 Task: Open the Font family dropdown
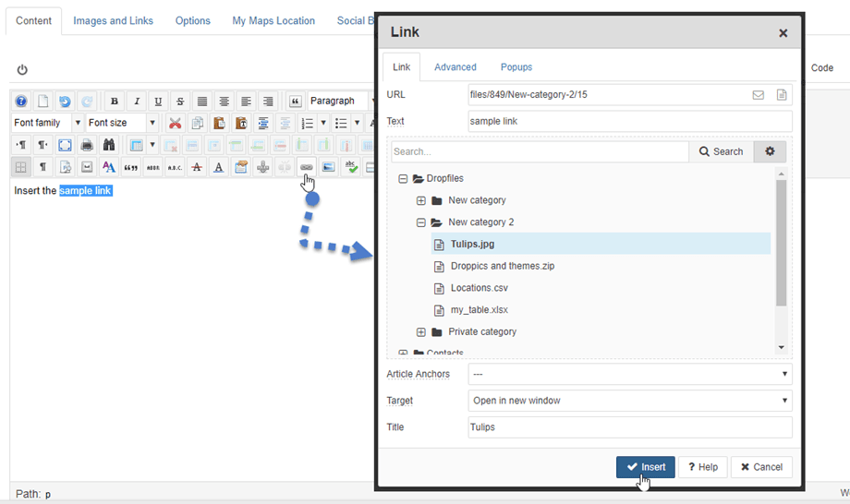coord(47,123)
